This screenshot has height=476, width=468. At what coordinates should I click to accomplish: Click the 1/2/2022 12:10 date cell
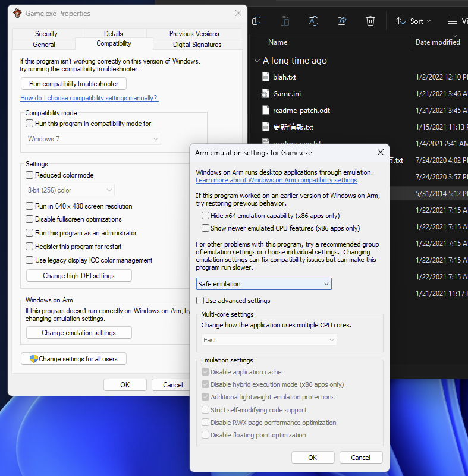coord(442,77)
